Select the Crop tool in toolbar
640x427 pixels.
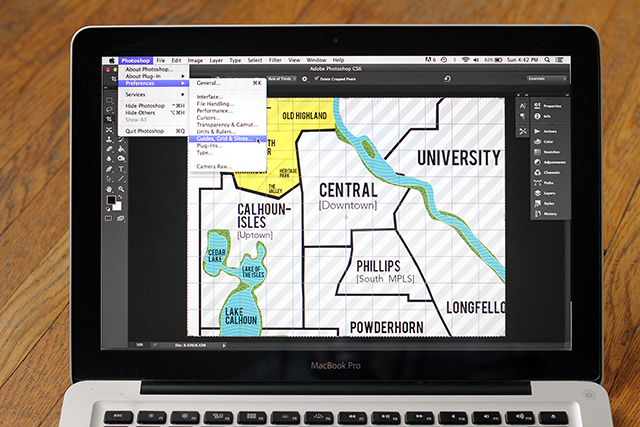[109, 119]
